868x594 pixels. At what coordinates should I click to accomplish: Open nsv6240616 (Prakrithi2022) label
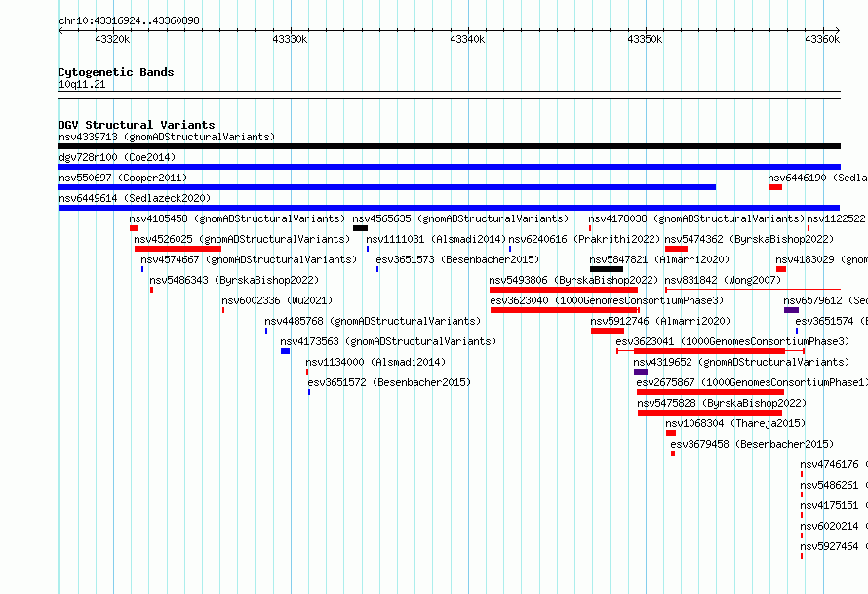point(584,239)
